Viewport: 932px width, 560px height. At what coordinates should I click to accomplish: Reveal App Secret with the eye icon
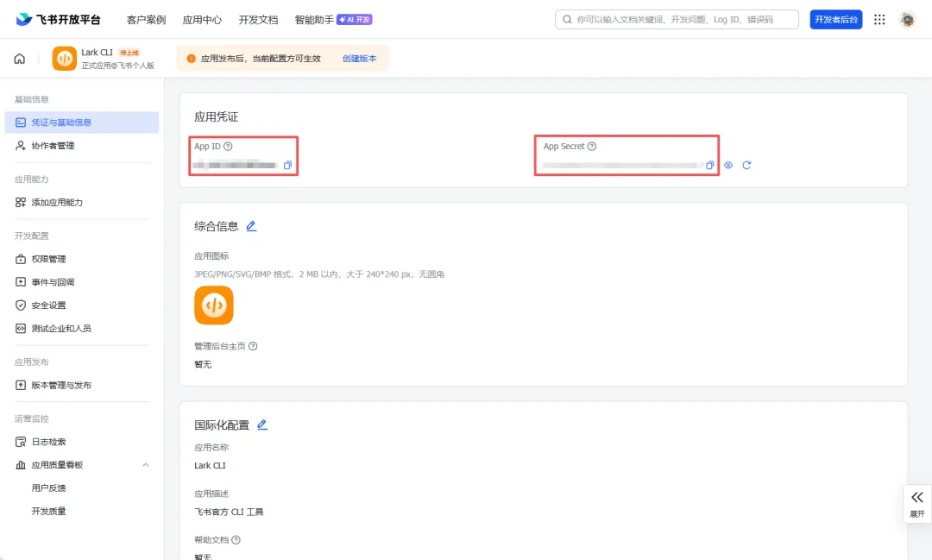pos(728,166)
